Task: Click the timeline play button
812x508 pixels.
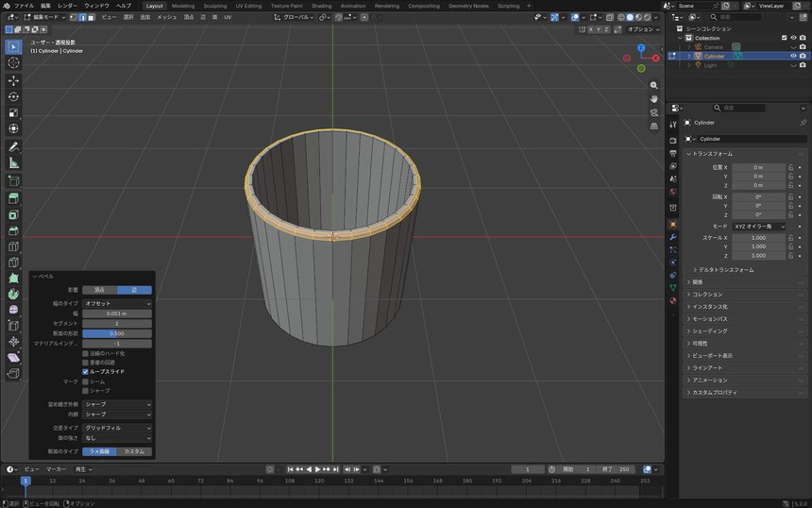Action: coord(317,469)
